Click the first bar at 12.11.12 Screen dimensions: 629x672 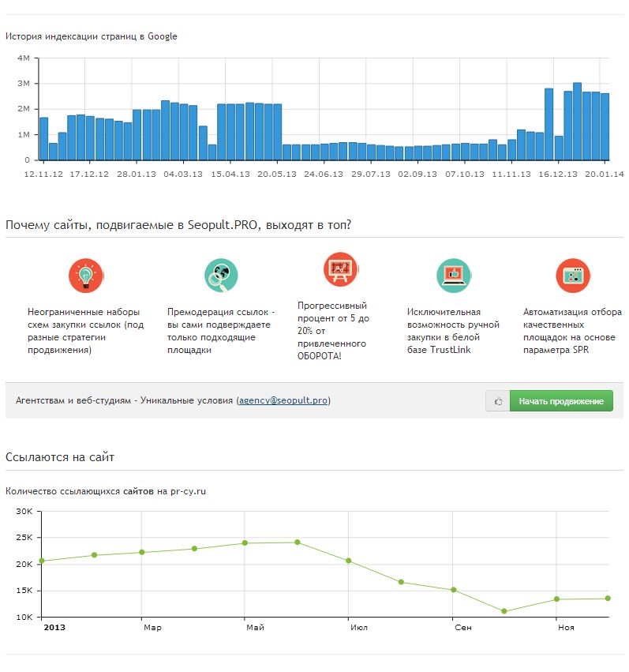click(43, 139)
